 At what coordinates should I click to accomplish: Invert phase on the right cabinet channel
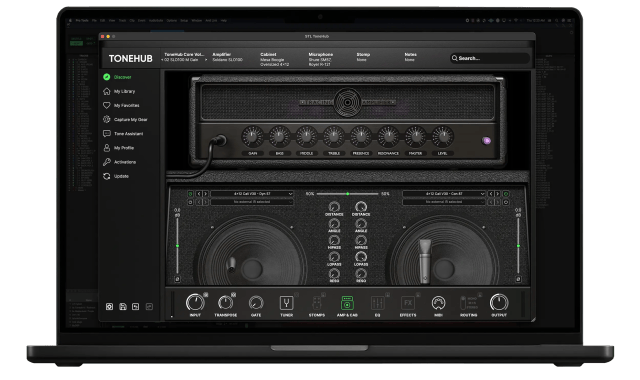pyautogui.click(x=518, y=279)
